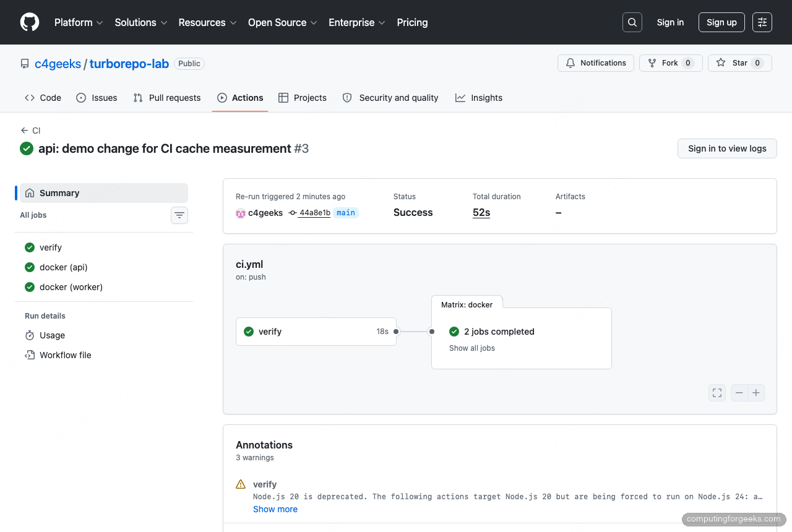792x532 pixels.
Task: Click green check next to docker (api)
Action: [x=30, y=267]
